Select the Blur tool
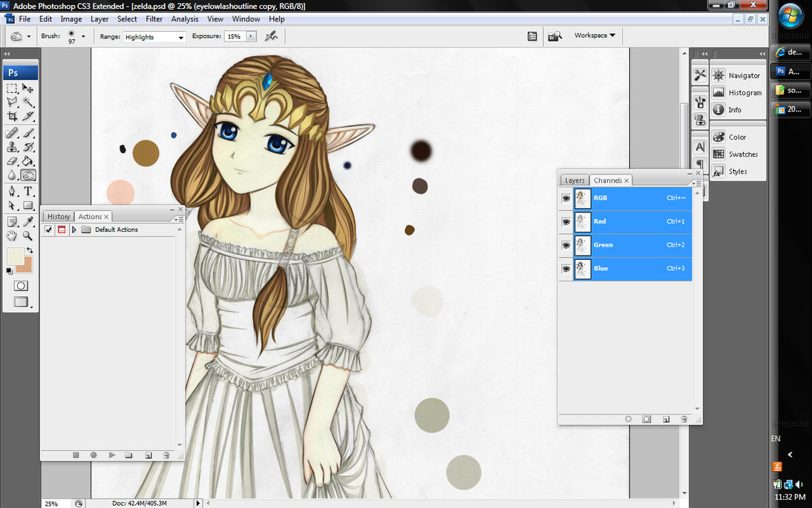Image resolution: width=812 pixels, height=508 pixels. coord(13,175)
